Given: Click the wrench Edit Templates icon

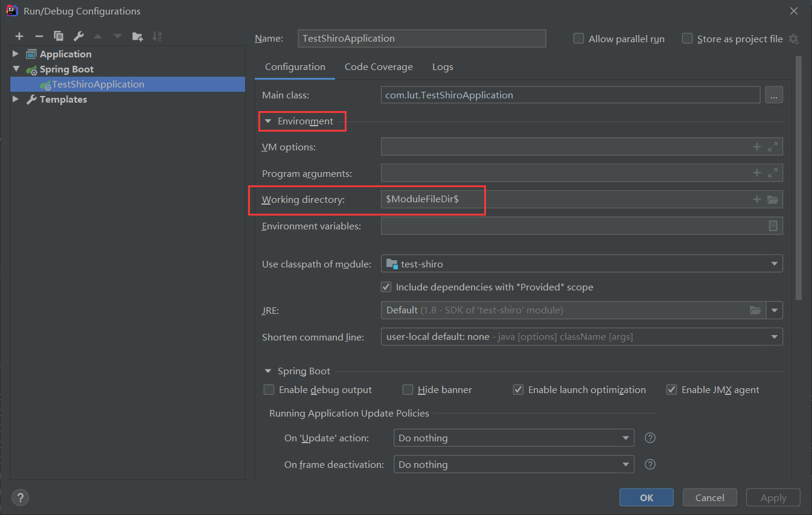Looking at the screenshot, I should pos(78,37).
